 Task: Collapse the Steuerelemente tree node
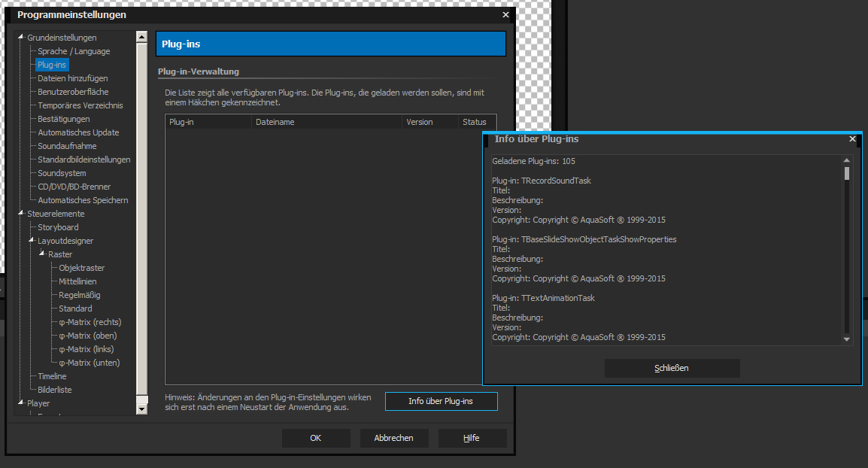(21, 214)
